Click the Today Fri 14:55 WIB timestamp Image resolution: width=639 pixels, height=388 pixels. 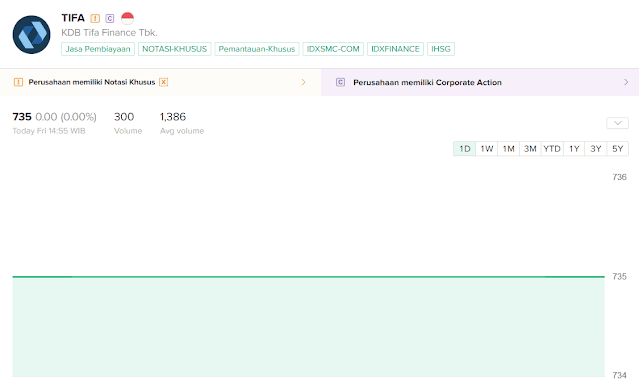49,131
